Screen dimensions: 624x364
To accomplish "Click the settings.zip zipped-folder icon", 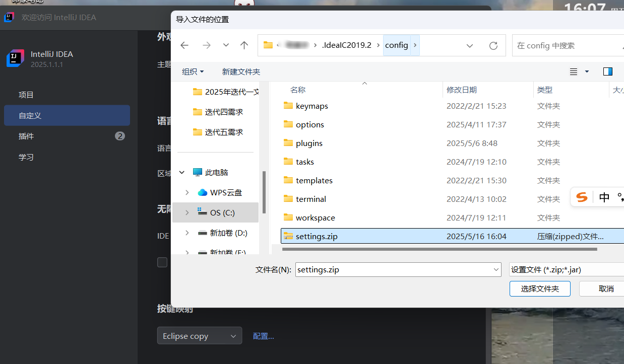I will (289, 236).
